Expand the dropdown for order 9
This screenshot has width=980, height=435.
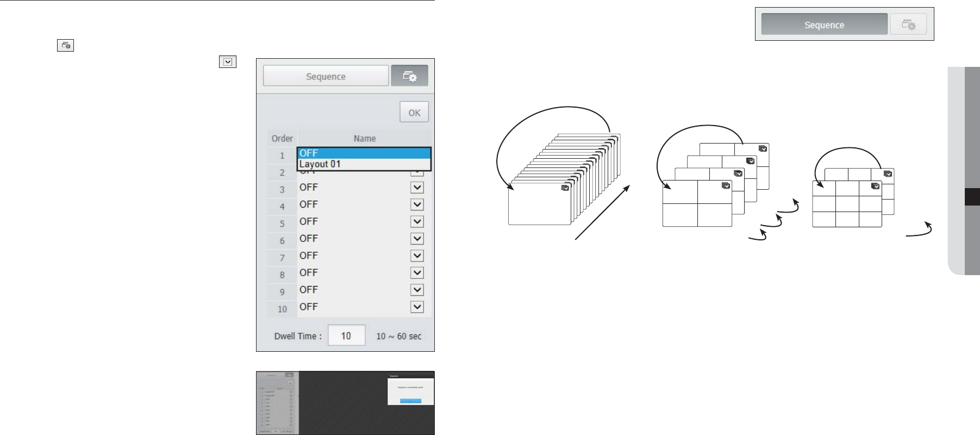pyautogui.click(x=417, y=290)
